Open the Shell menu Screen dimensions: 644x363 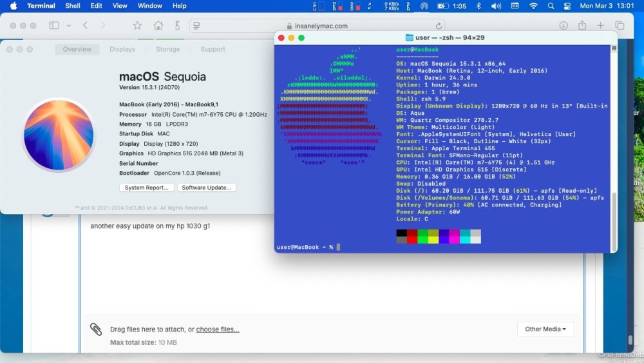73,6
